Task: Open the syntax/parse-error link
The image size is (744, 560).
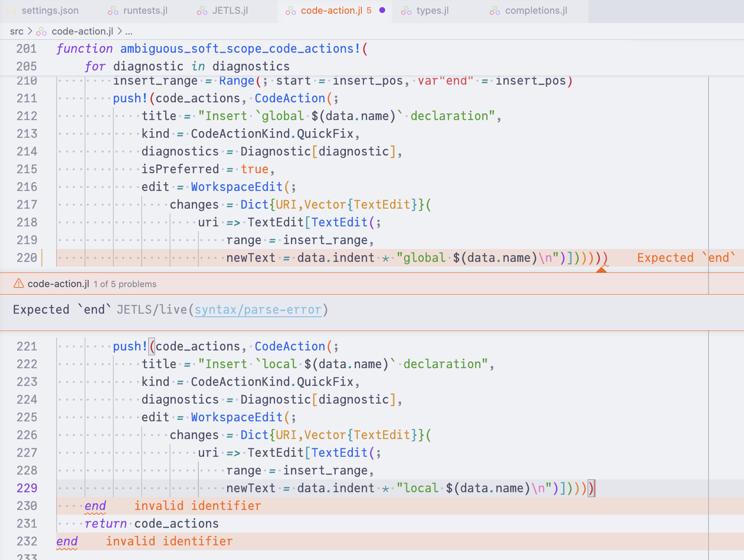Action: click(x=258, y=309)
